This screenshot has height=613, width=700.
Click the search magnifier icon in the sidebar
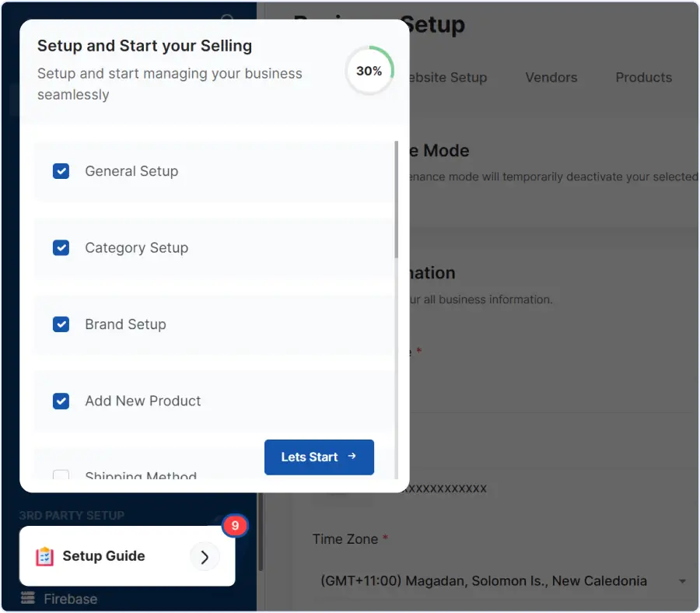coord(226,19)
